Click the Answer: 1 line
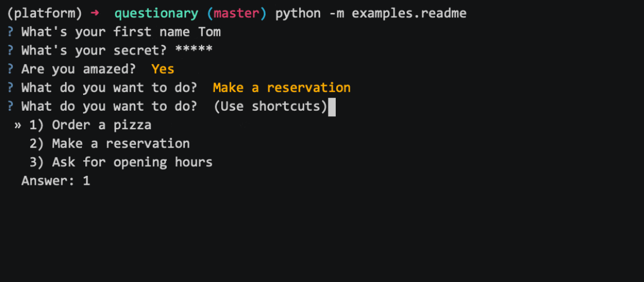 coord(56,181)
